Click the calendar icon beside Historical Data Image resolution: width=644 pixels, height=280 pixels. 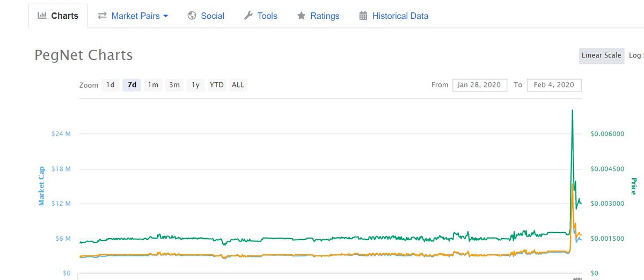pos(363,16)
